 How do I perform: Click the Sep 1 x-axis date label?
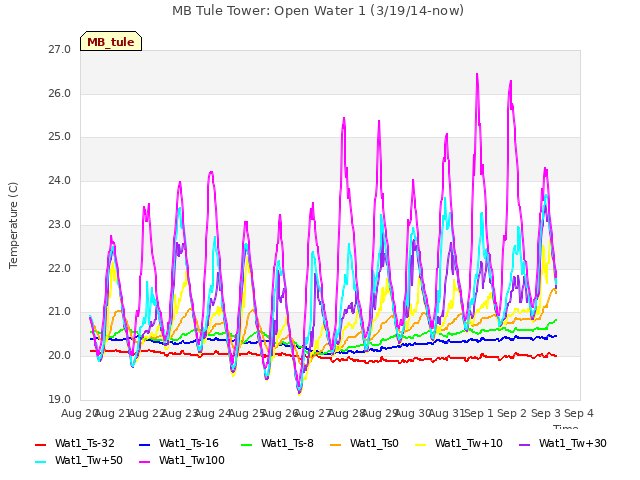pos(479,413)
